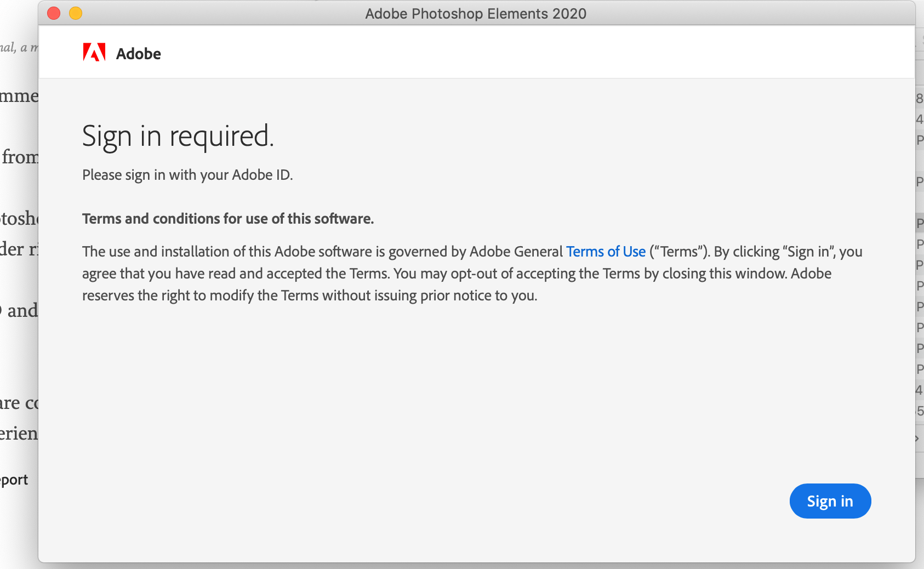Screen dimensions: 924x569
Task: Click the bold Terms and conditions heading
Action: pos(228,219)
